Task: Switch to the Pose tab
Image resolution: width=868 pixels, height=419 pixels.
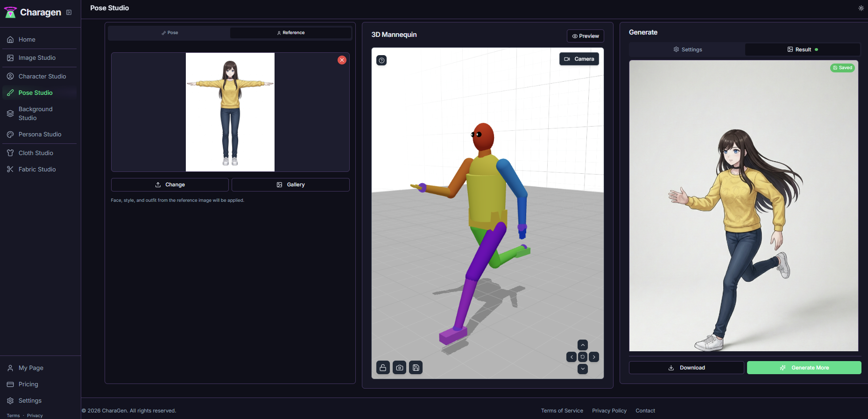Action: pyautogui.click(x=169, y=33)
